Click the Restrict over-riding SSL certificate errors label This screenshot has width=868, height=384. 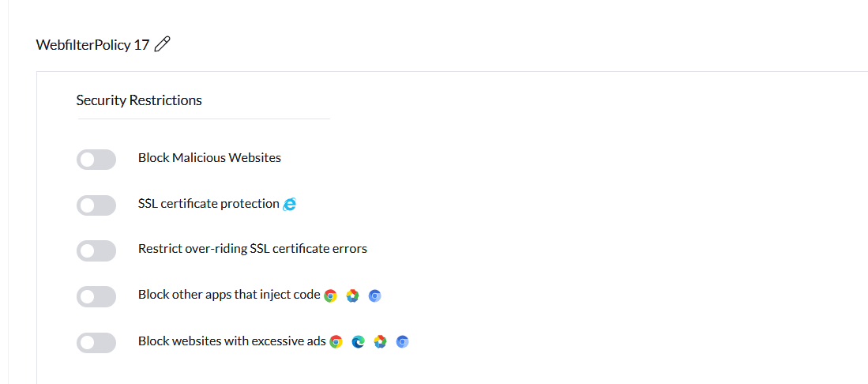tap(252, 249)
